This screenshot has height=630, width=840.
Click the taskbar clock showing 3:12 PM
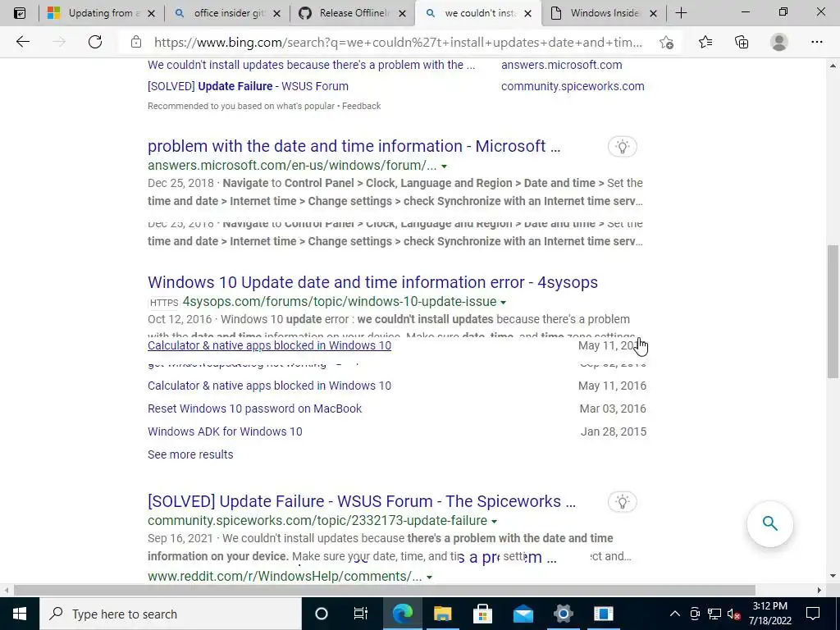[x=769, y=614]
